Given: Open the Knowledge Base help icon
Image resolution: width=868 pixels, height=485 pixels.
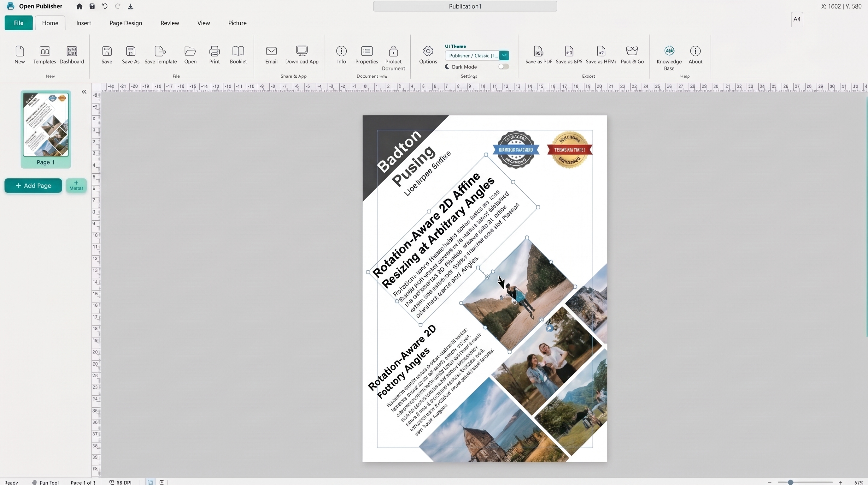Looking at the screenshot, I should [669, 51].
